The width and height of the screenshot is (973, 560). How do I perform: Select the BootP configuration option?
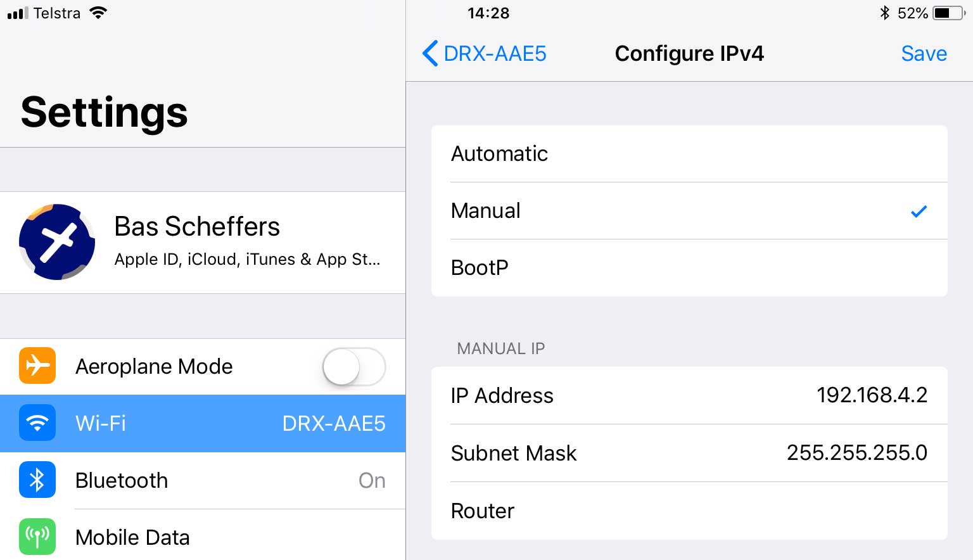coord(689,267)
